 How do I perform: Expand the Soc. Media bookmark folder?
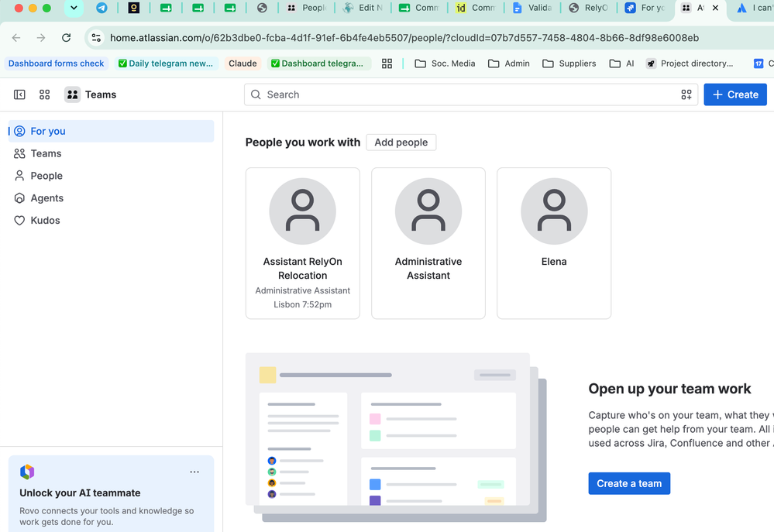[445, 63]
